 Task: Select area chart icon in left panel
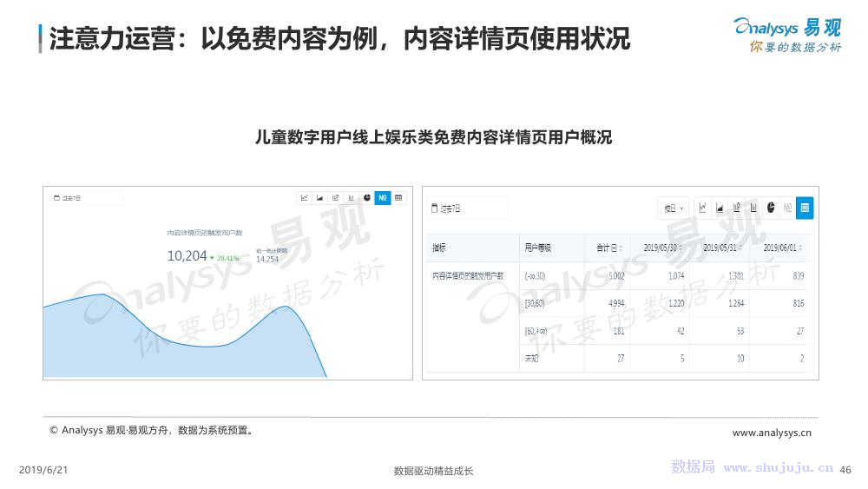(x=319, y=198)
